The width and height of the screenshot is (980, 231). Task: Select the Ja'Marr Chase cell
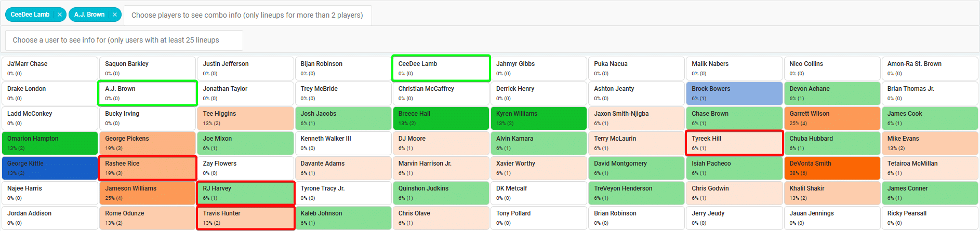point(49,69)
